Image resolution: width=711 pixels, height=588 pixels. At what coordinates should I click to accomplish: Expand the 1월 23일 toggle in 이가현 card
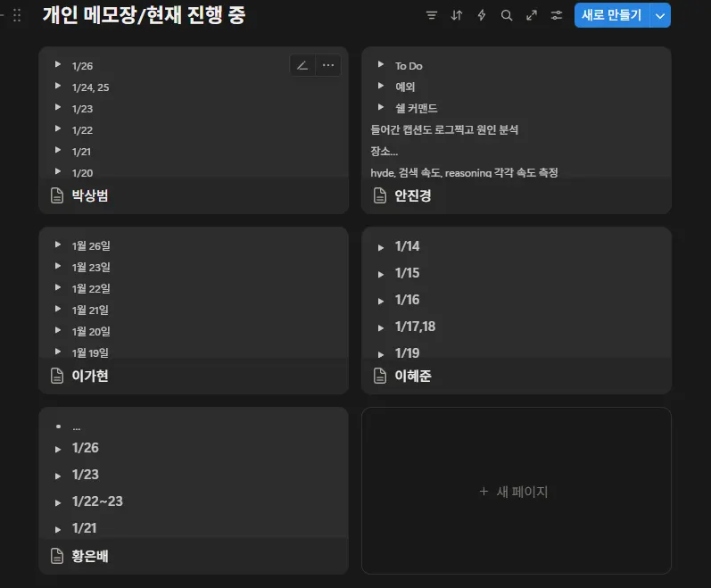(58, 266)
